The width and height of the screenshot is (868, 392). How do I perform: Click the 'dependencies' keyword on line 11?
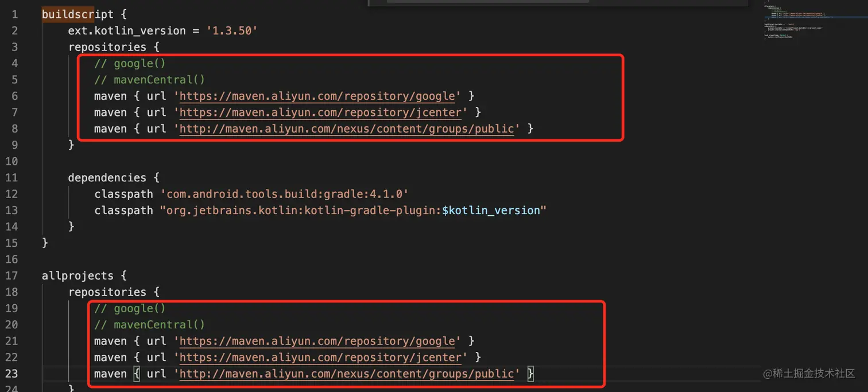(107, 177)
